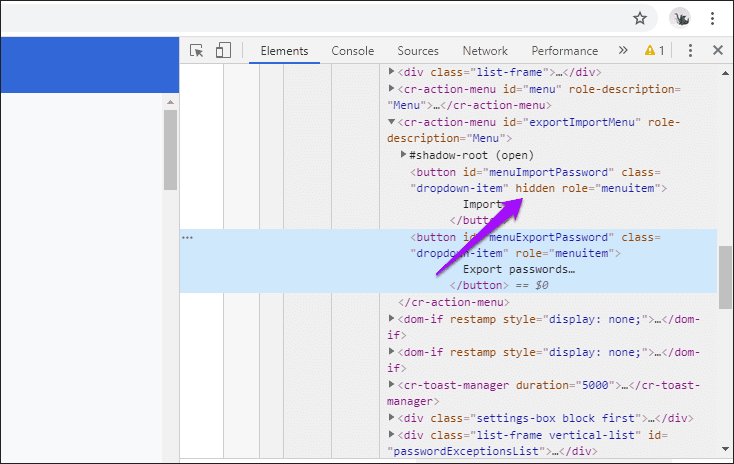This screenshot has width=734, height=464.
Task: Open Chrome's three-dot main menu
Action: click(x=712, y=18)
